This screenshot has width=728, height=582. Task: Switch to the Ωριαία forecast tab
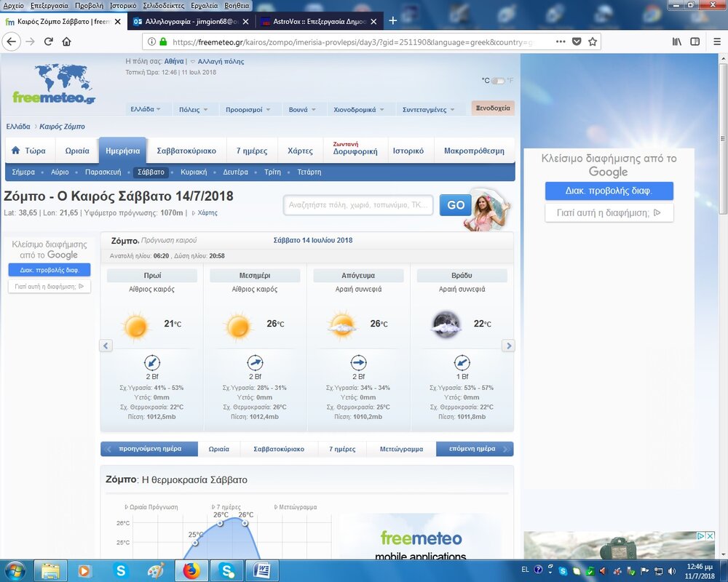77,151
